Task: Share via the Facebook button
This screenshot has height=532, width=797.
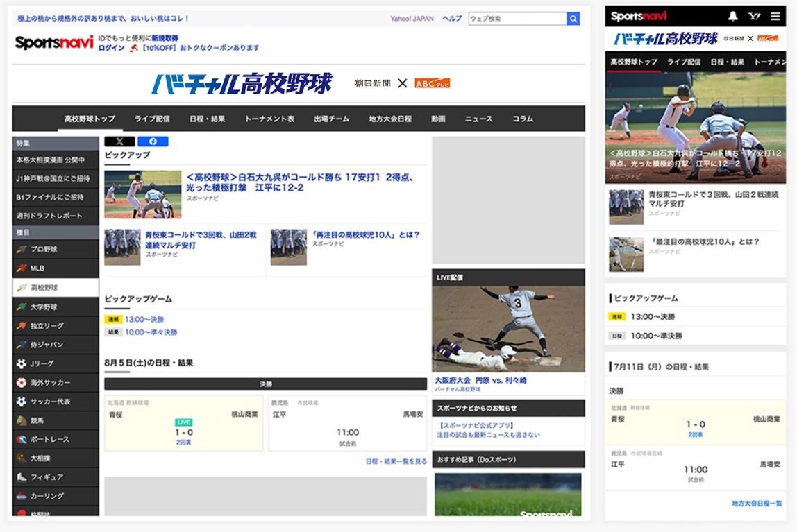Action: [153, 141]
